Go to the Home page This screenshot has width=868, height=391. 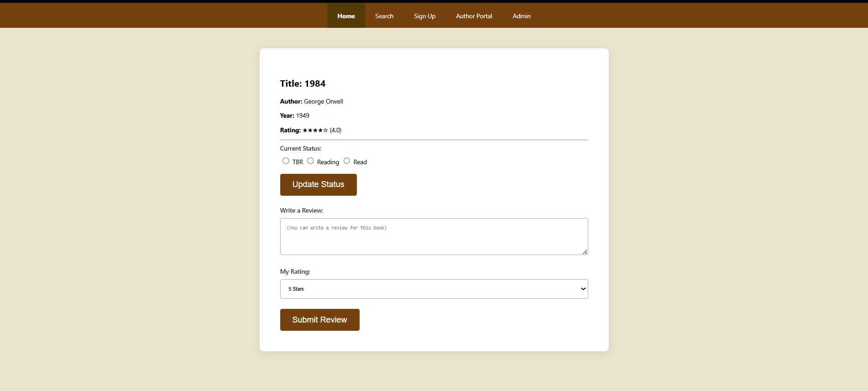click(x=346, y=16)
